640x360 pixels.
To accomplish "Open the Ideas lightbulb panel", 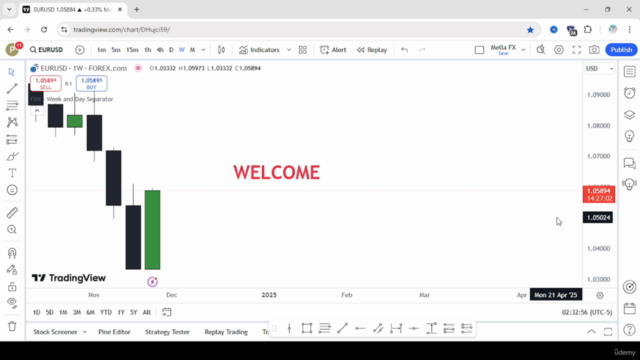I will 629,136.
